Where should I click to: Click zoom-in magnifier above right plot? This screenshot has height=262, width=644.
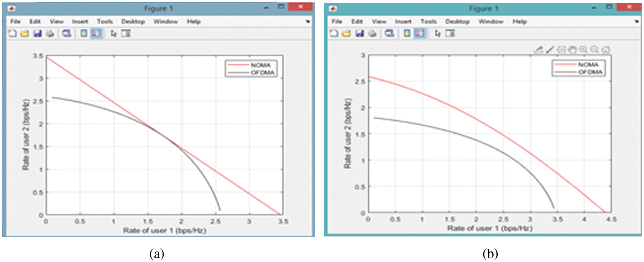coord(583,50)
